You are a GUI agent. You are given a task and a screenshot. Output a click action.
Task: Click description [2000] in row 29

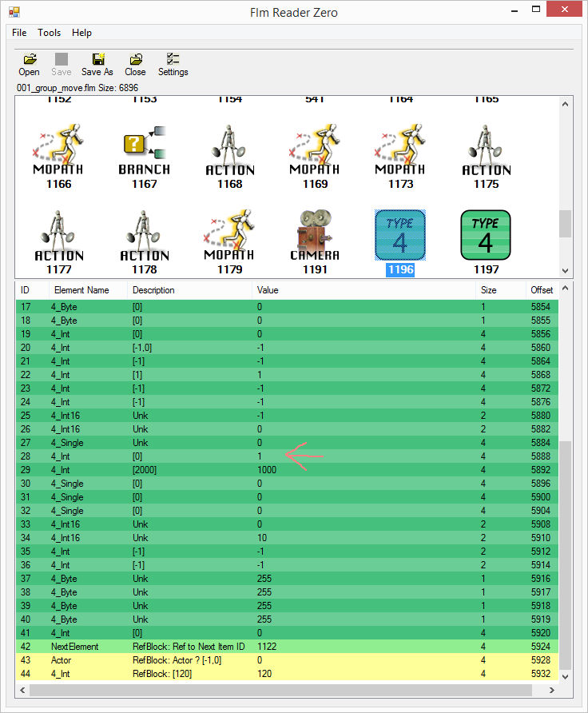[145, 470]
